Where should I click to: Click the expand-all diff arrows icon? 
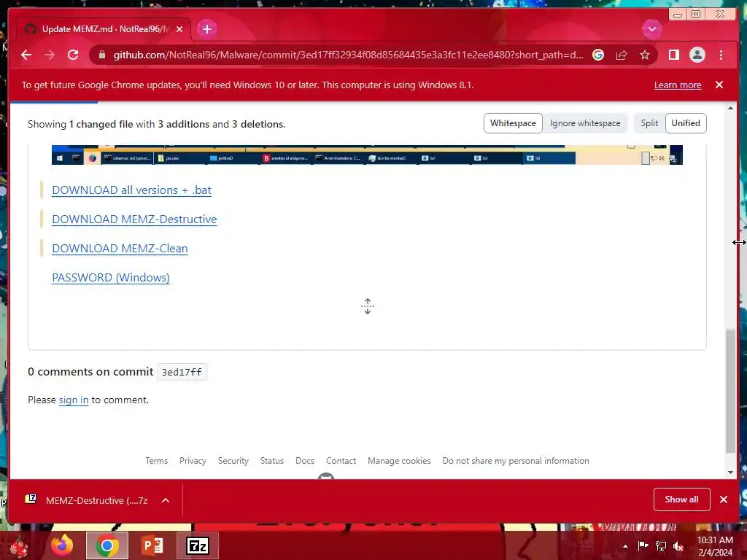tap(368, 306)
